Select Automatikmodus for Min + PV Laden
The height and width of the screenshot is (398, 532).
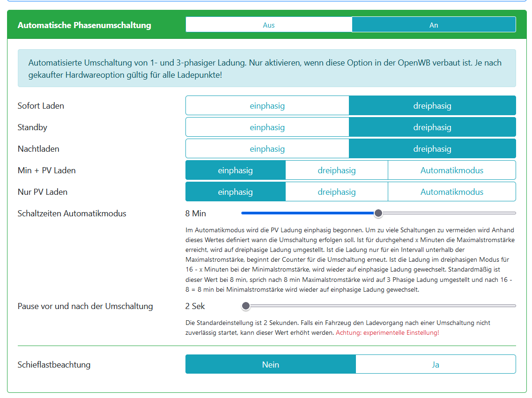point(452,170)
